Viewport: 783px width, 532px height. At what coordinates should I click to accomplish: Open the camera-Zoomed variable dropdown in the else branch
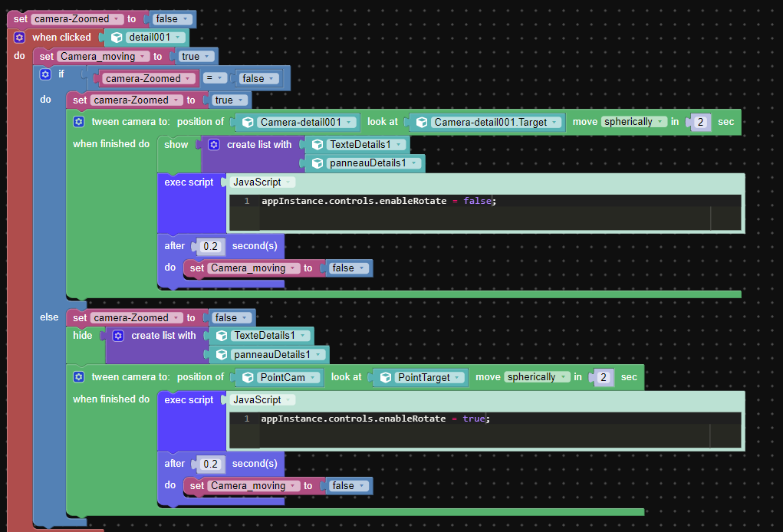[x=137, y=317]
